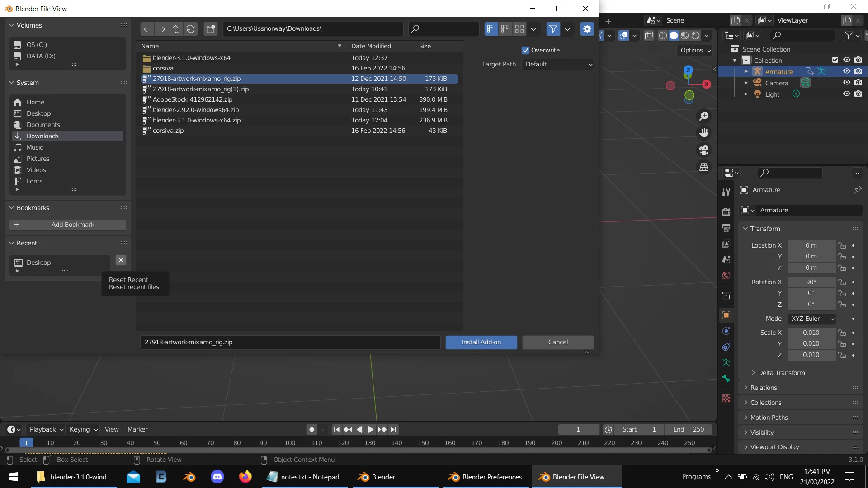Image resolution: width=868 pixels, height=488 pixels.
Task: Expand the Delta Transform section
Action: coord(781,373)
